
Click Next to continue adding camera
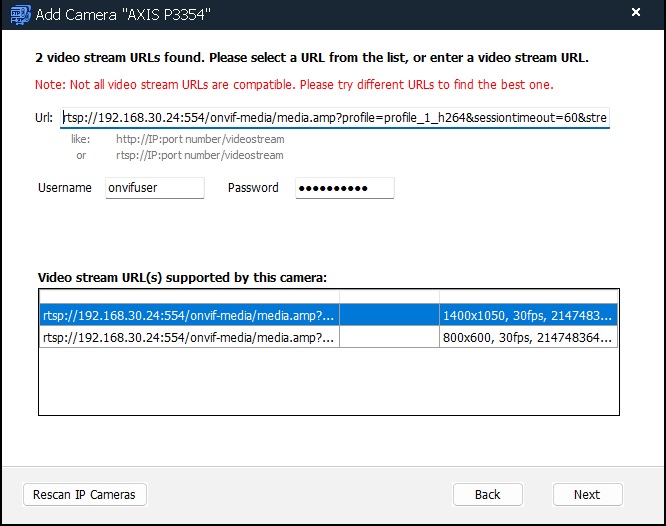pos(586,494)
